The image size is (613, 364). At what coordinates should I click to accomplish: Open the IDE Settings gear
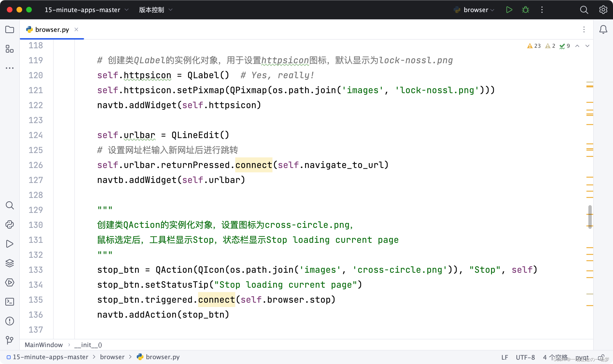coord(603,10)
